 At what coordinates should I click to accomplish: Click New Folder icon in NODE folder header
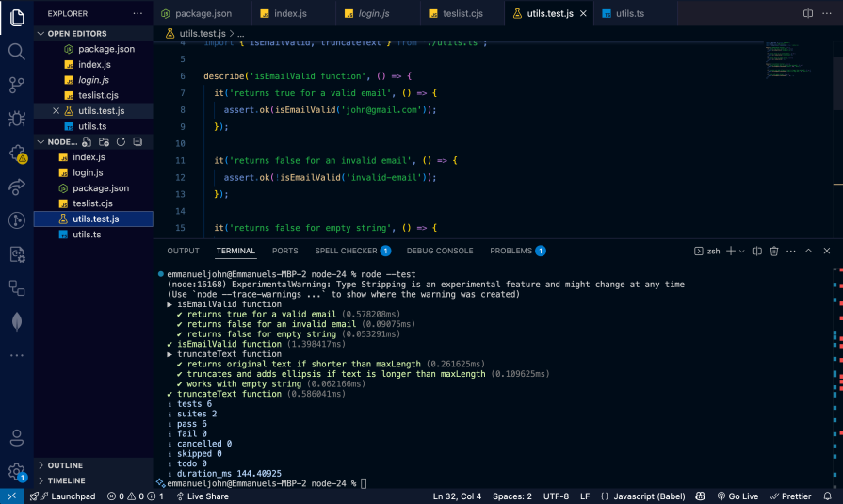(104, 142)
